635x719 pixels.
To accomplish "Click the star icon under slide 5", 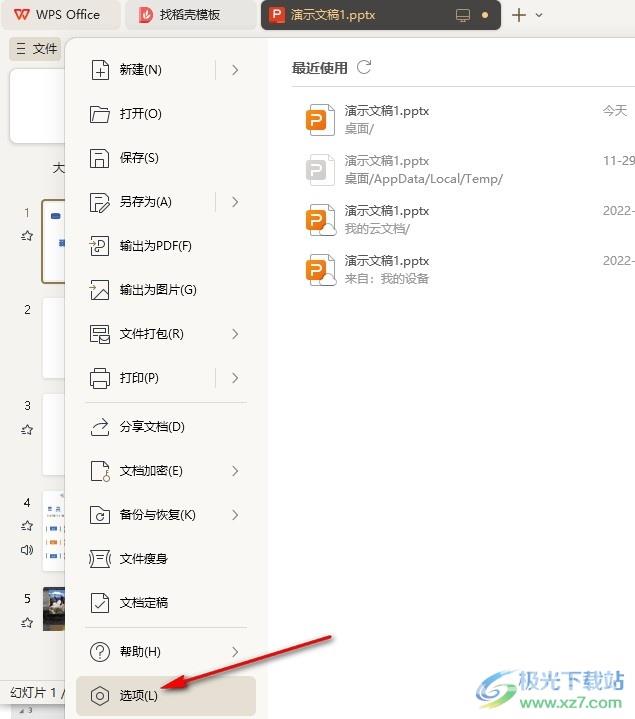I will tap(27, 623).
